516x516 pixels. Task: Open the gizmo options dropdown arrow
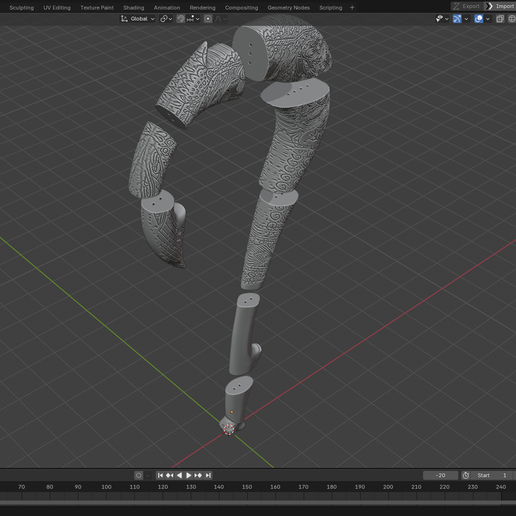coord(466,19)
